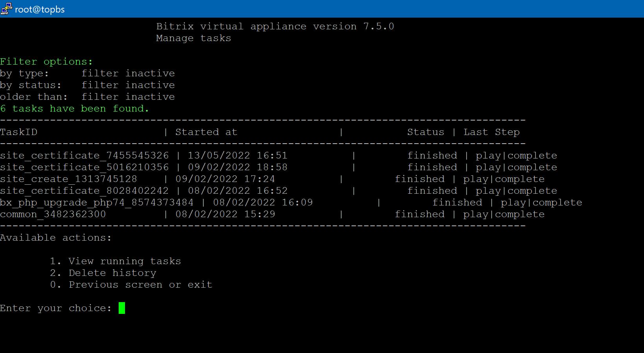Click option 0 Previous screen or exit
The height and width of the screenshot is (353, 644).
click(131, 285)
